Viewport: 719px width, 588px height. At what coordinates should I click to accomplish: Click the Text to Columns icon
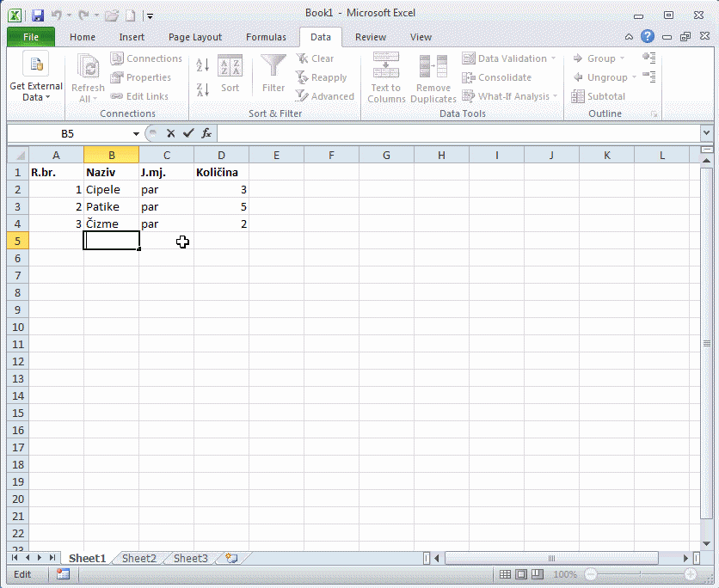click(386, 77)
